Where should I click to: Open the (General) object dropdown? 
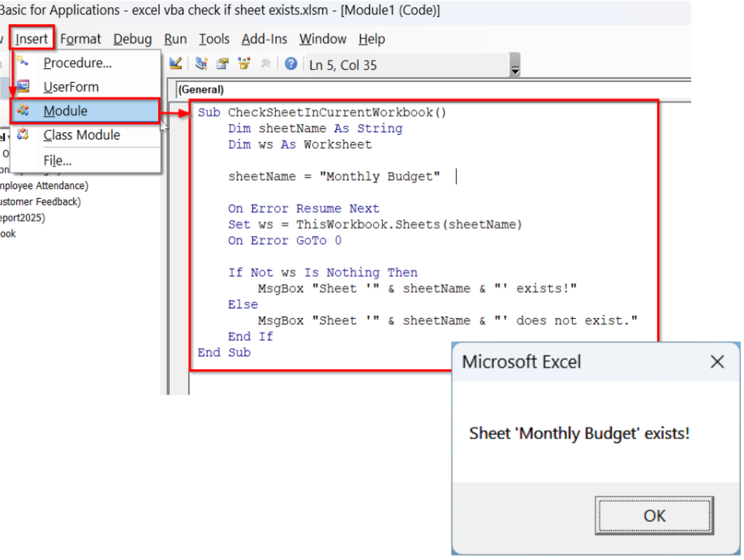201,89
